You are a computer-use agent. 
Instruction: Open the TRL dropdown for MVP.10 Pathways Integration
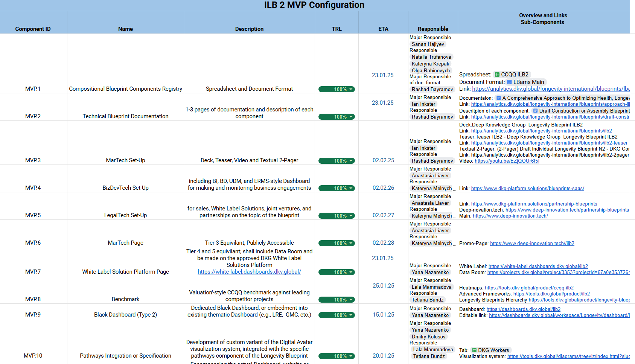351,356
